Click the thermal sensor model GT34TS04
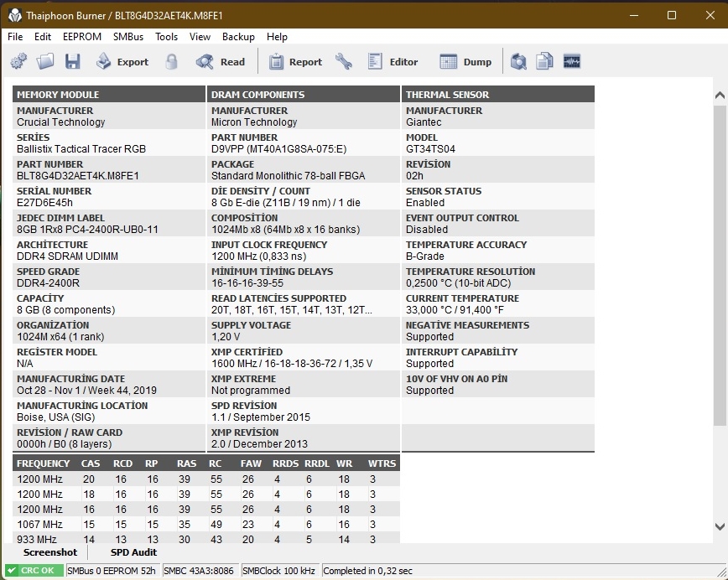Viewport: 728px width, 580px height. click(430, 149)
